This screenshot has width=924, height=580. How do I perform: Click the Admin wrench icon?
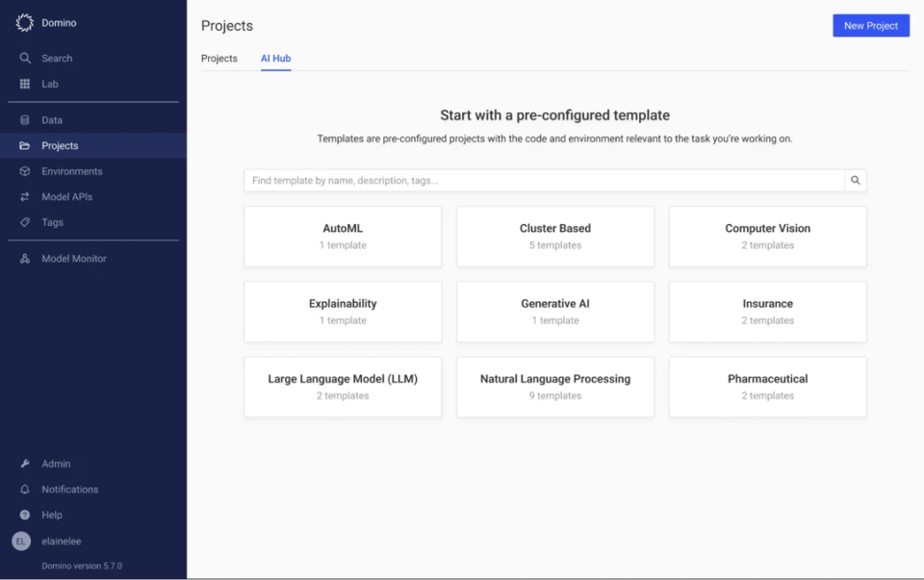click(x=25, y=464)
